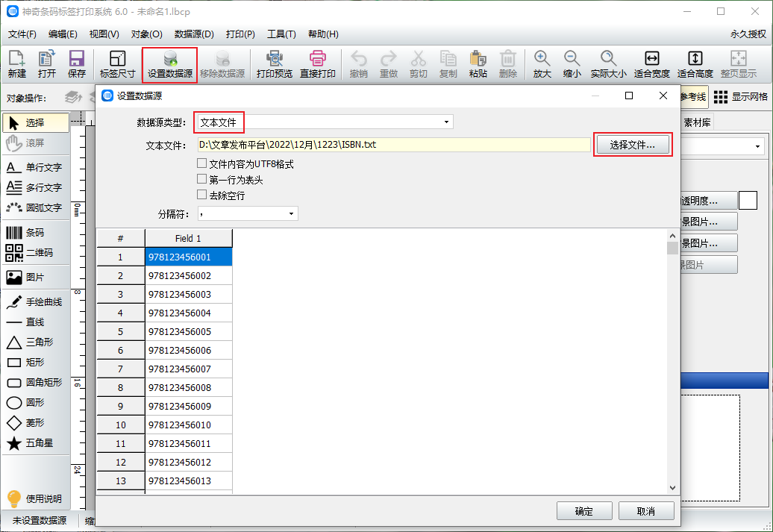Set view to 实际大小
Image resolution: width=773 pixels, height=532 pixels.
pos(608,64)
